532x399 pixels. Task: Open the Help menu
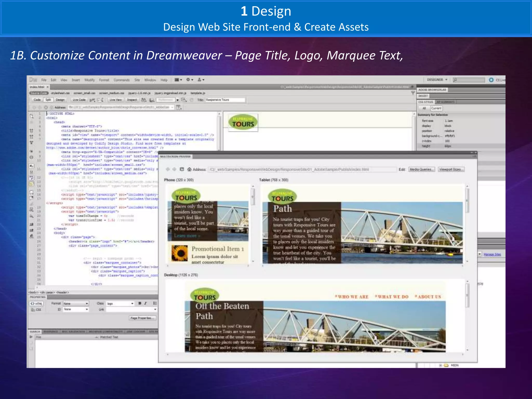[164, 80]
